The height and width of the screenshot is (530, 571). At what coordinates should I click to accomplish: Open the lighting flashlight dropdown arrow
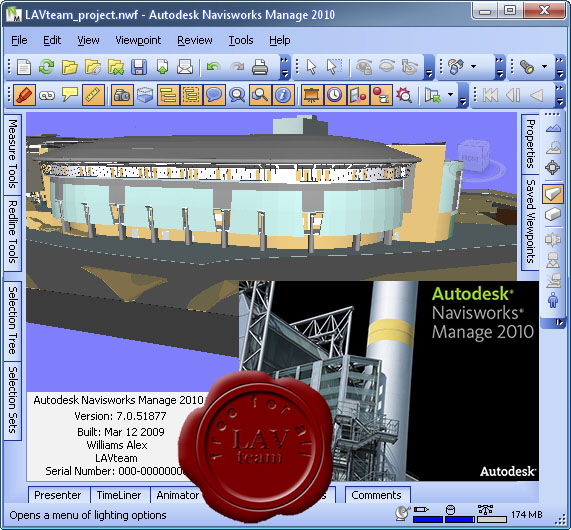click(544, 67)
